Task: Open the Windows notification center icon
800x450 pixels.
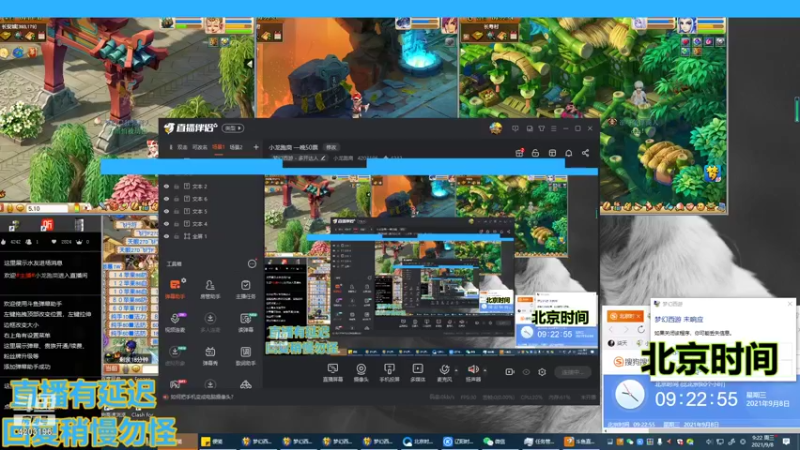Action: [x=786, y=441]
